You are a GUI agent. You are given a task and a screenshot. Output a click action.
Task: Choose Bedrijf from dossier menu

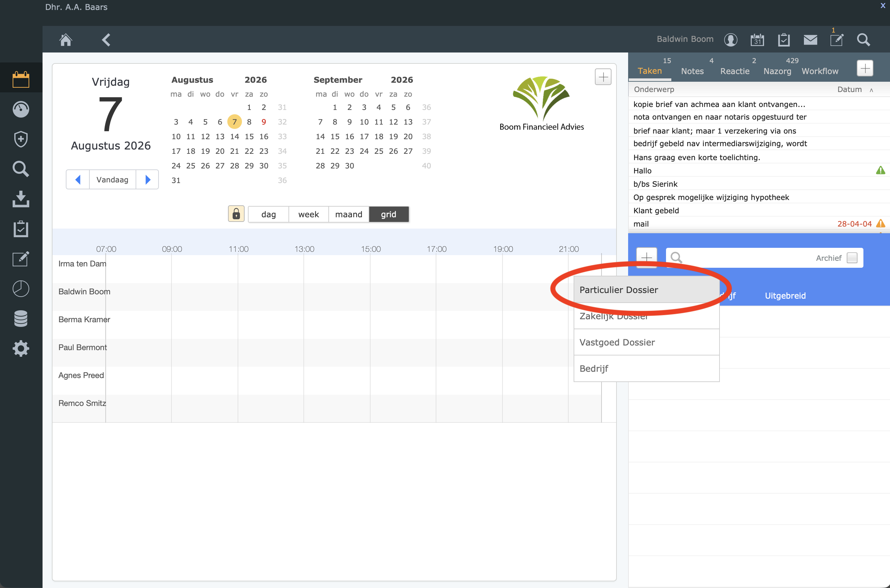pos(647,368)
